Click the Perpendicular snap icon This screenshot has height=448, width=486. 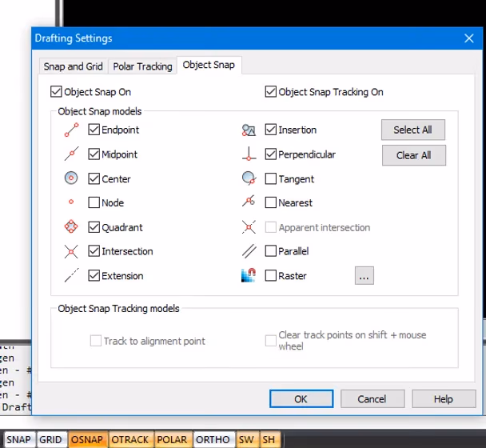point(249,154)
